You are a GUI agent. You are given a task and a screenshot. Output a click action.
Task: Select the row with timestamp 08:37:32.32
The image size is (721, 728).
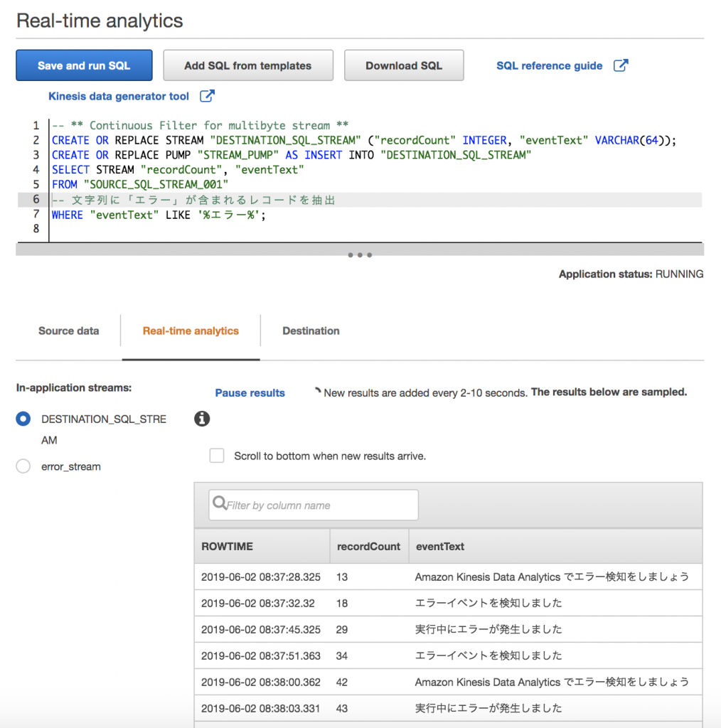pyautogui.click(x=448, y=603)
